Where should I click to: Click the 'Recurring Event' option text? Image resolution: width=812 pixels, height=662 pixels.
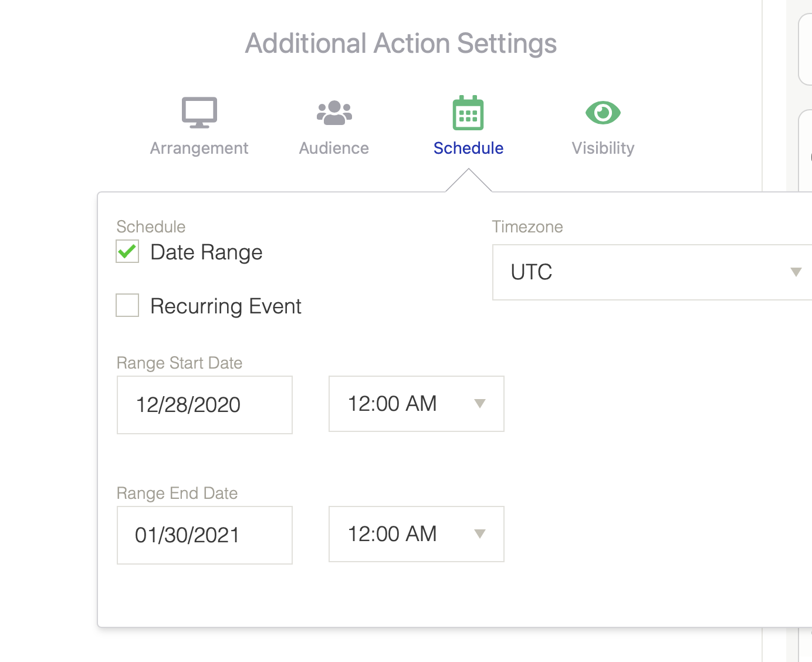point(226,306)
